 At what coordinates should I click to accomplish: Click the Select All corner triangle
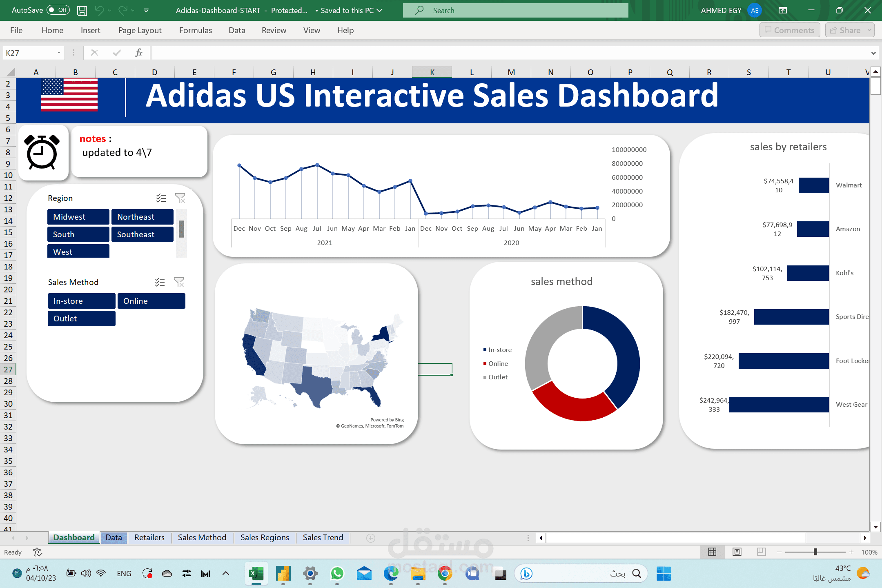(x=10, y=72)
